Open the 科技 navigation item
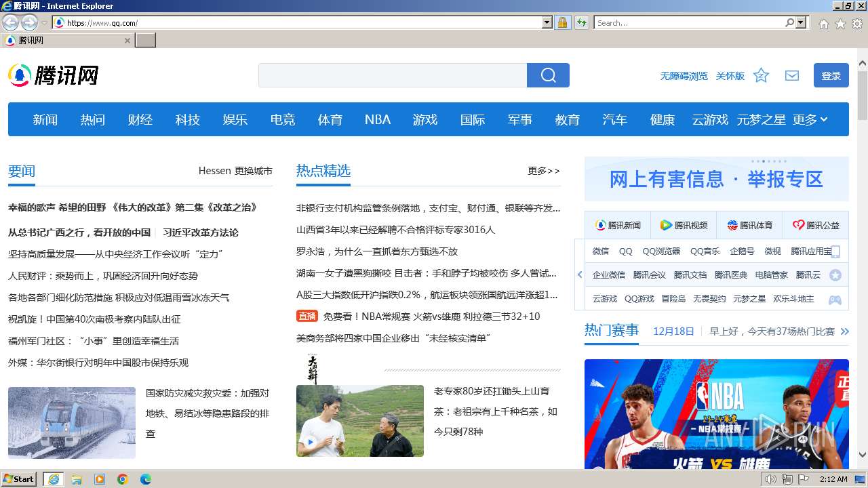The width and height of the screenshot is (868, 488). click(x=188, y=119)
